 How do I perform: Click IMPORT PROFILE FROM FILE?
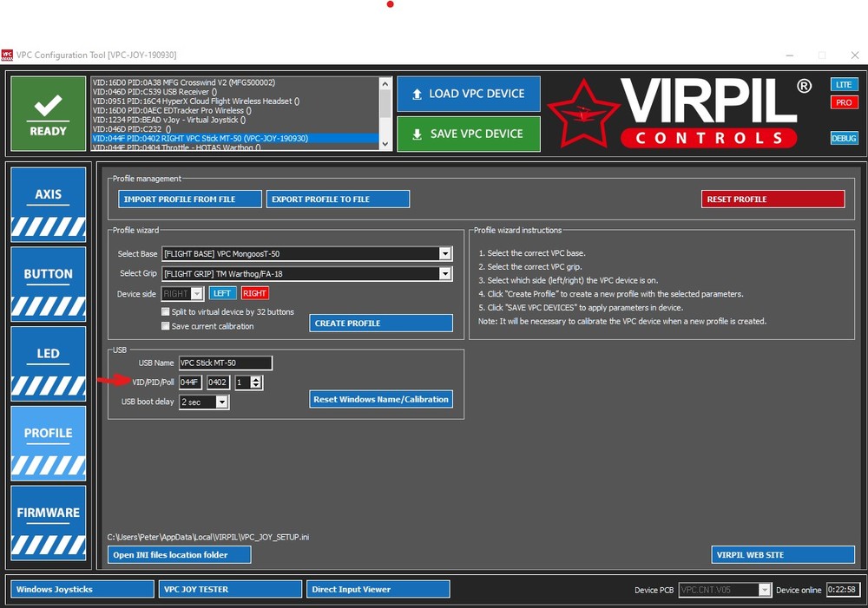[x=190, y=199]
